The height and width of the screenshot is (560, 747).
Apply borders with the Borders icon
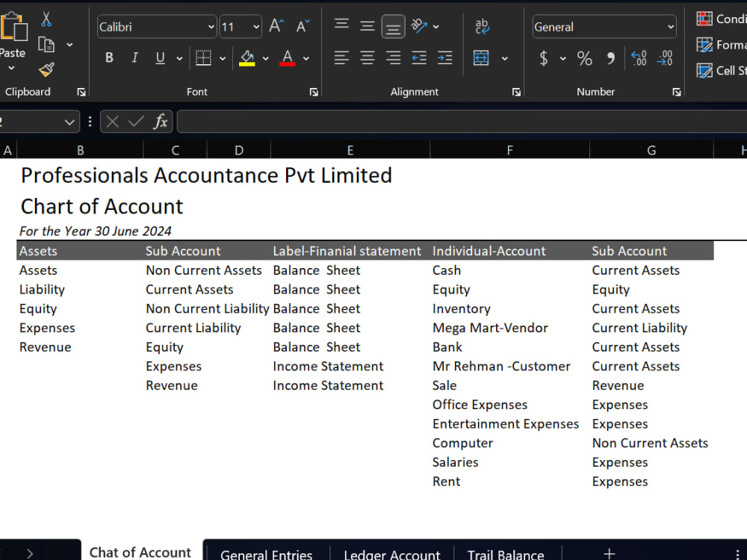203,57
